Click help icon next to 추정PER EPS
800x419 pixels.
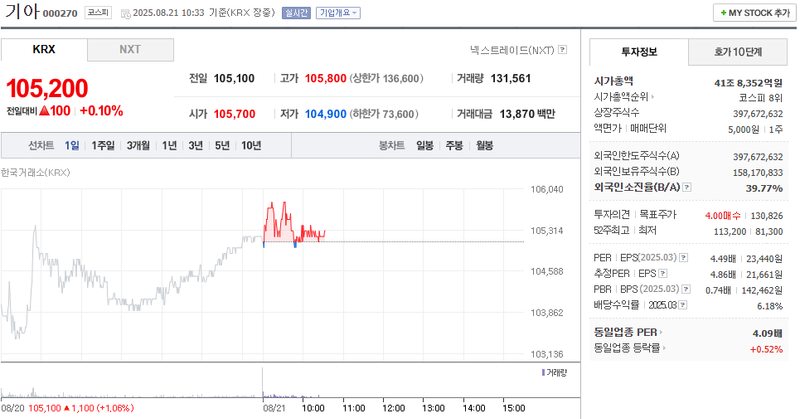(x=663, y=274)
